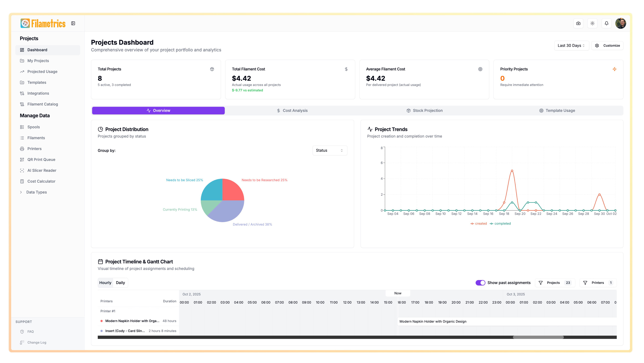Screen dimensions: 644x363
Task: Switch to light theme with sun icon
Action: tap(592, 23)
